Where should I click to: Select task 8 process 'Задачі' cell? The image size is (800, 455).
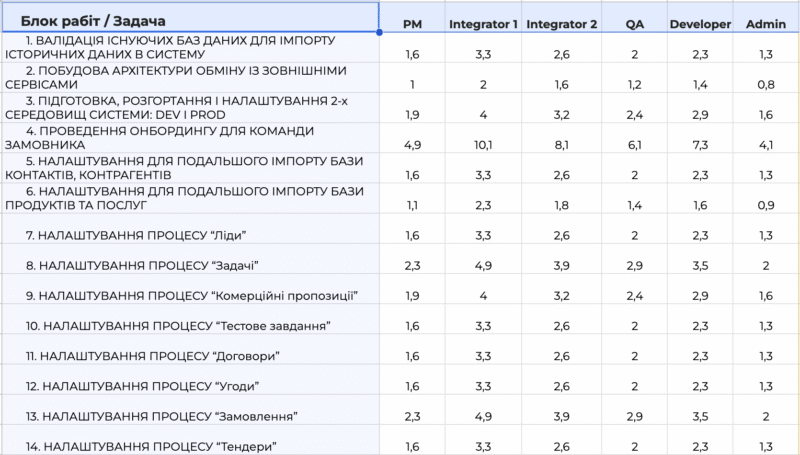pyautogui.click(x=190, y=259)
